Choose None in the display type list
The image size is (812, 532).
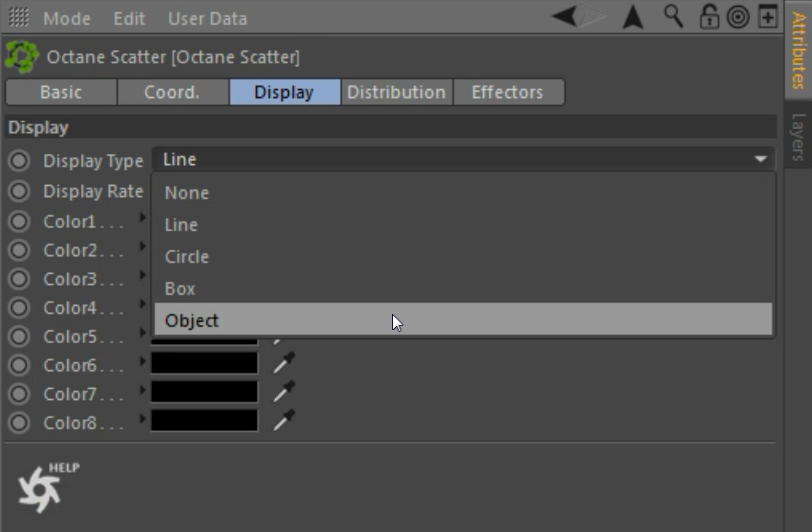(463, 193)
